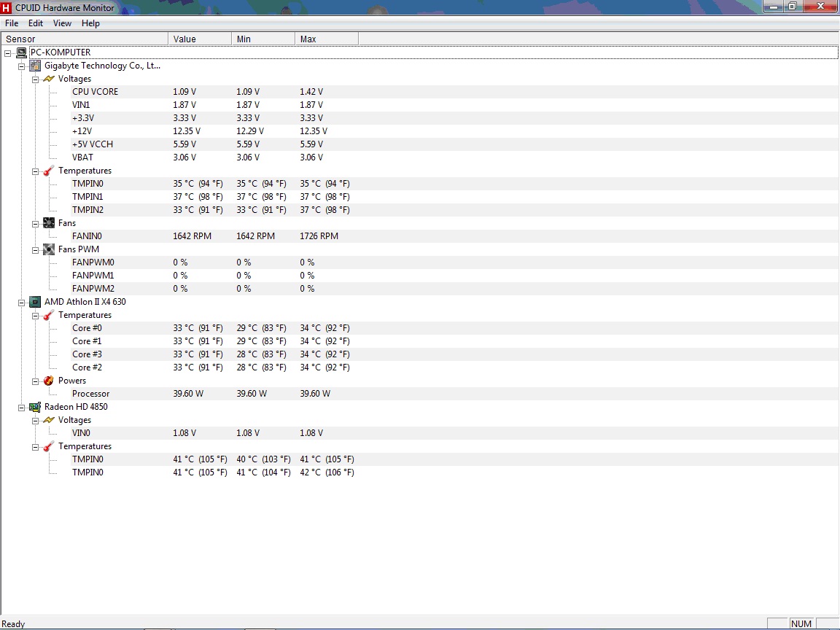This screenshot has width=840, height=630.
Task: Click the fan icon next to Fans
Action: click(49, 223)
